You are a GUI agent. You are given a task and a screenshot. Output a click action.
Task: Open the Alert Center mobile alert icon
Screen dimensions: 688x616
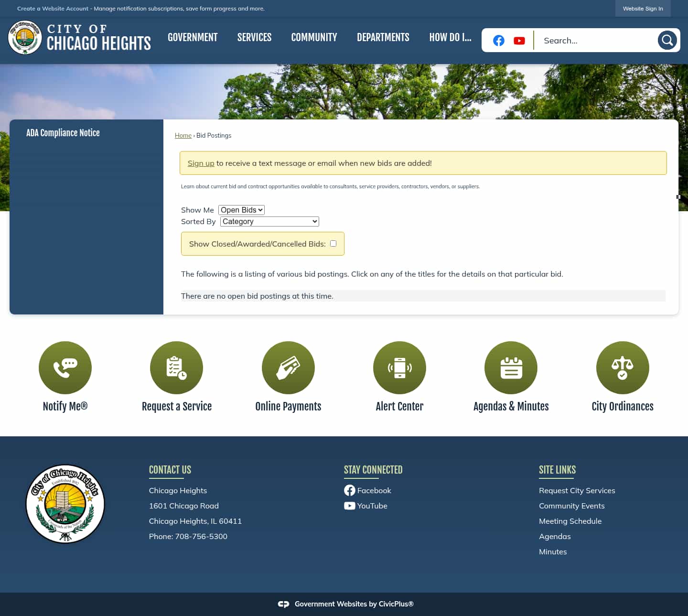399,367
